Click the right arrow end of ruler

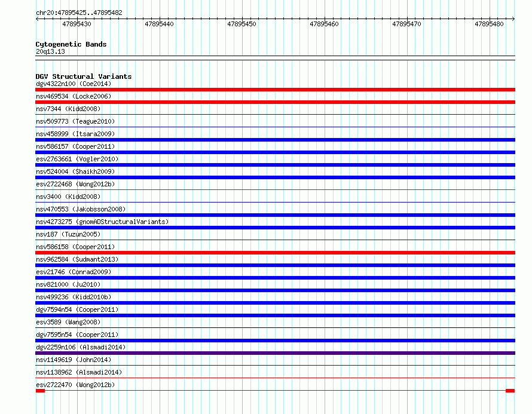(x=513, y=19)
